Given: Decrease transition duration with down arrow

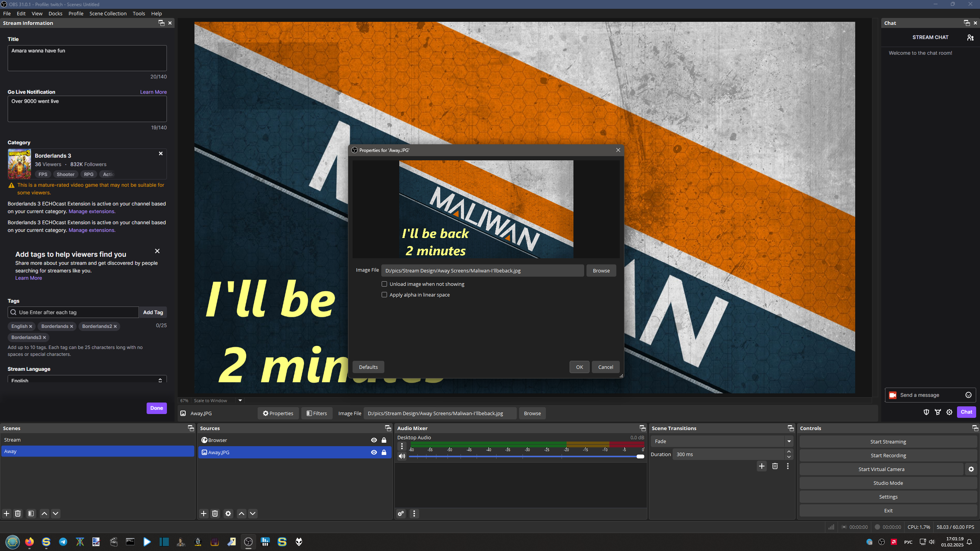Looking at the screenshot, I should pyautogui.click(x=789, y=457).
